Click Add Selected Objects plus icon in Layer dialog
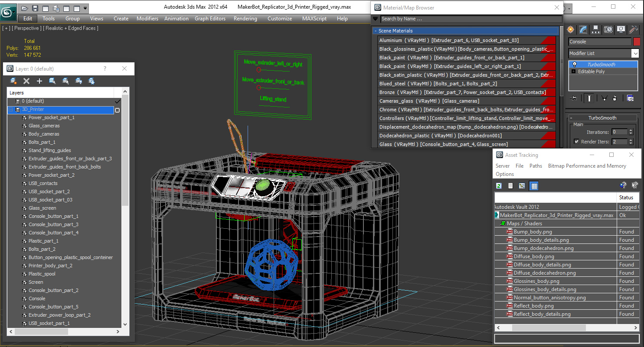This screenshot has width=644, height=347. coord(39,81)
